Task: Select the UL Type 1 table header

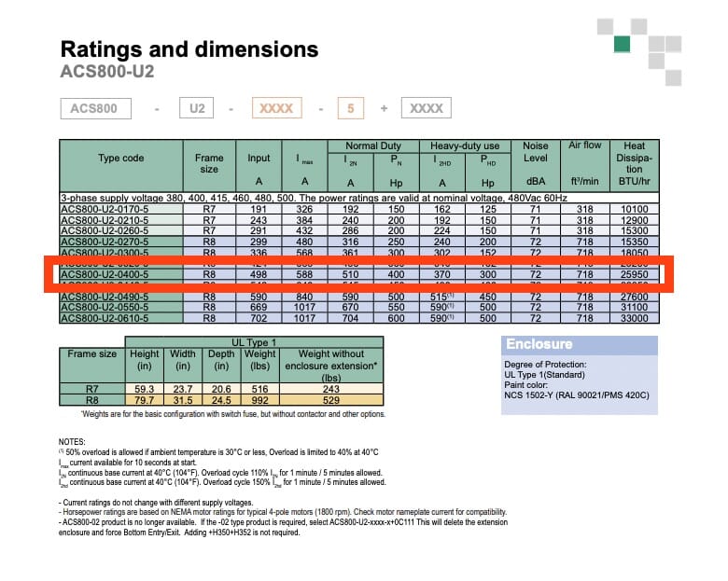Action: 253,342
